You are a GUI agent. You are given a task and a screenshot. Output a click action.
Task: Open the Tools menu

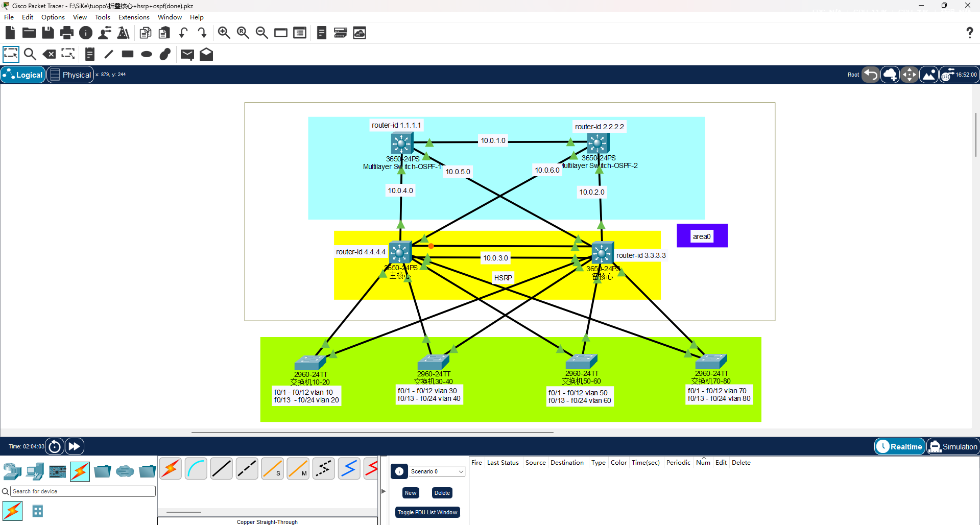103,17
